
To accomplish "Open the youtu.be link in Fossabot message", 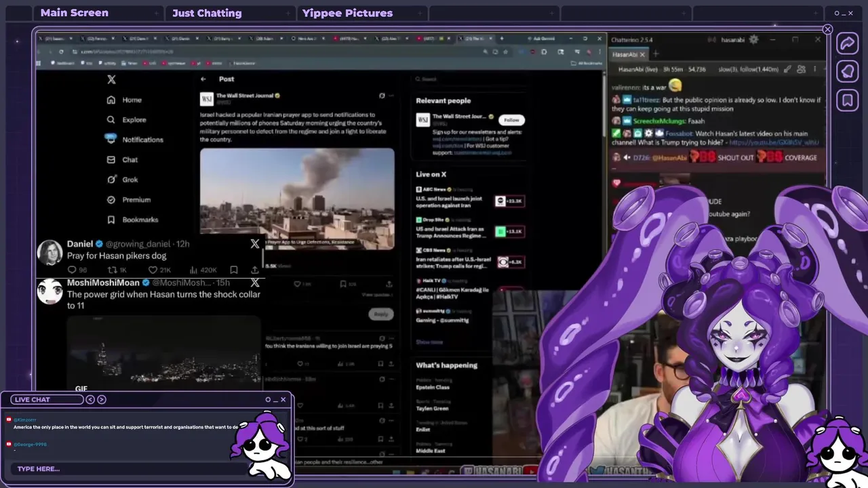I will (774, 143).
